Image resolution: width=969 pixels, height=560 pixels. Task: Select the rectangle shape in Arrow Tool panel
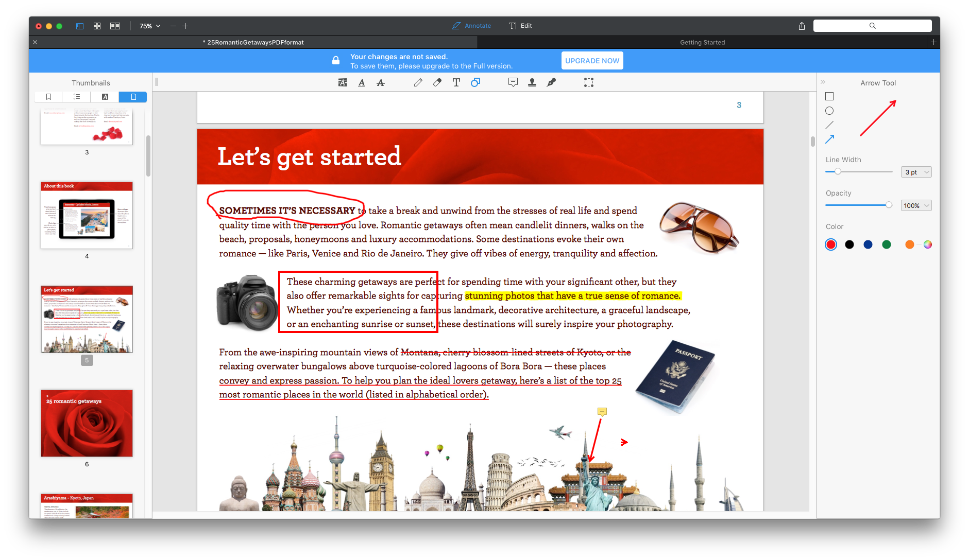(x=829, y=96)
